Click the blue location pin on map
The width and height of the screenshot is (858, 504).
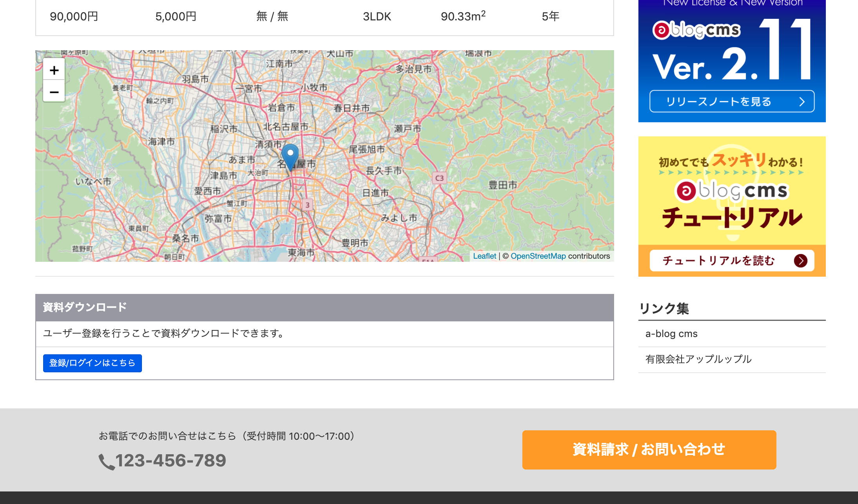[290, 157]
